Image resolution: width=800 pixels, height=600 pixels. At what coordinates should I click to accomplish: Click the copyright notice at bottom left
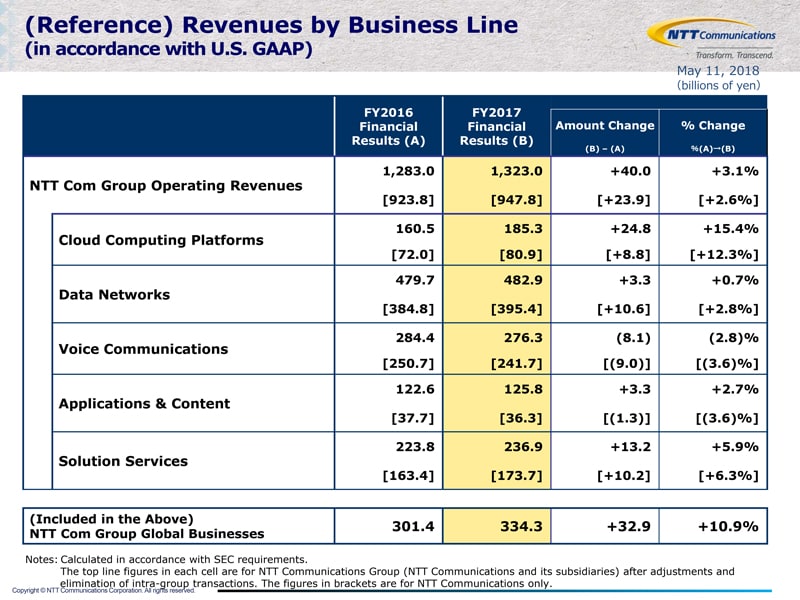(104, 590)
